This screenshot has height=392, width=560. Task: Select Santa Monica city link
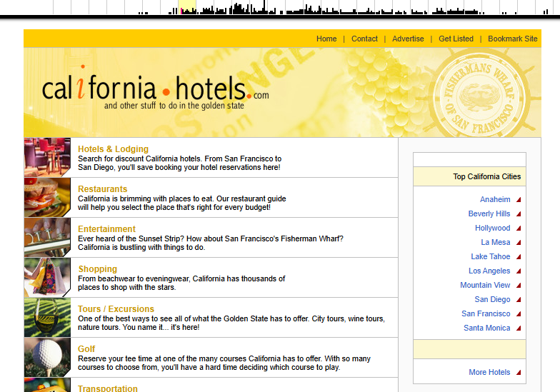tap(487, 328)
